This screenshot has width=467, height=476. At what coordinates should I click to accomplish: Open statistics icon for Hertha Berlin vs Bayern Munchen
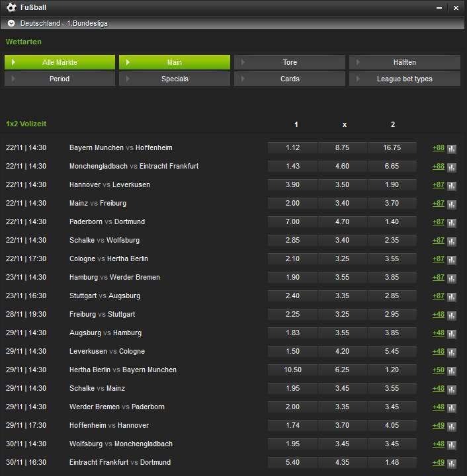point(452,372)
